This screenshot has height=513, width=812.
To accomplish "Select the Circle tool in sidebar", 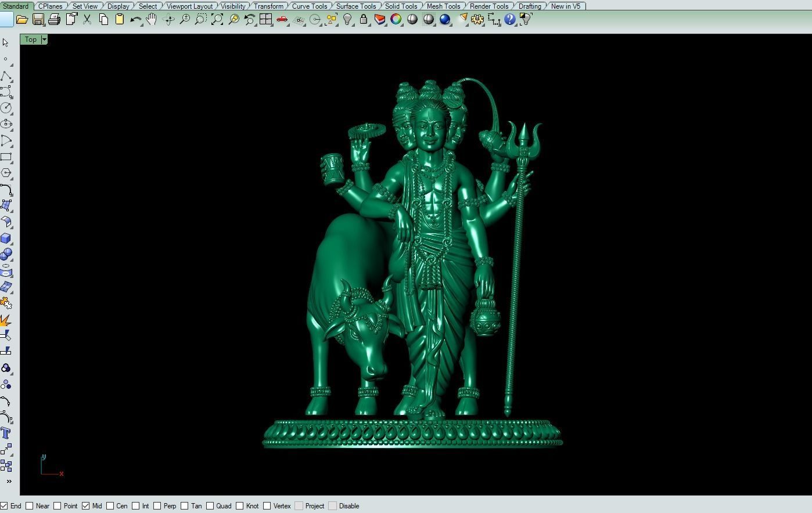I will click(6, 107).
